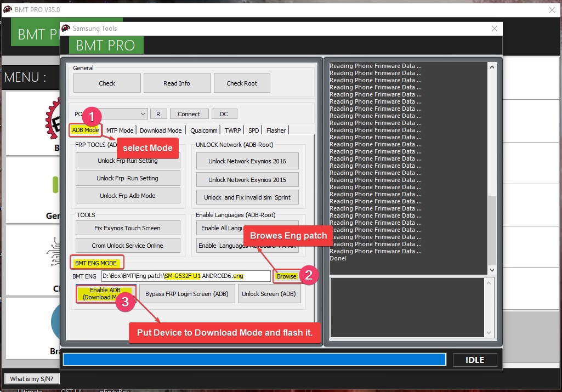Click the second Unlock Frp Run Setting button
This screenshot has width=562, height=392.
[x=128, y=178]
